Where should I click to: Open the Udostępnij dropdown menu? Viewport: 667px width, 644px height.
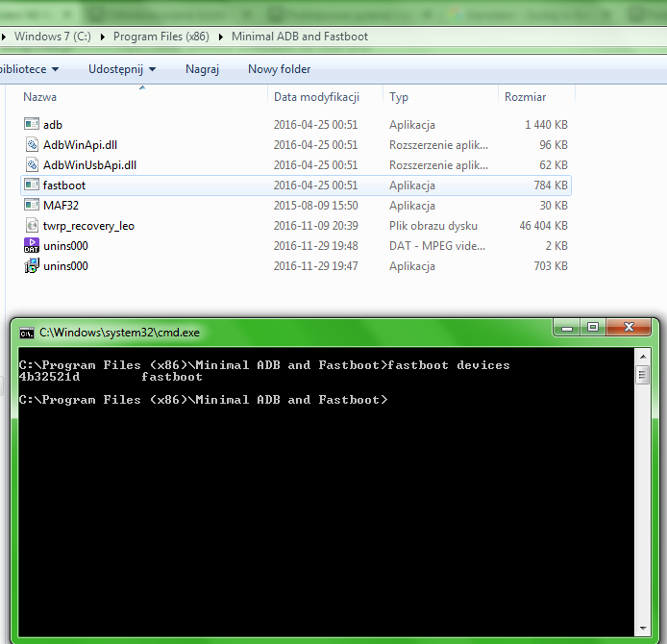[x=121, y=69]
